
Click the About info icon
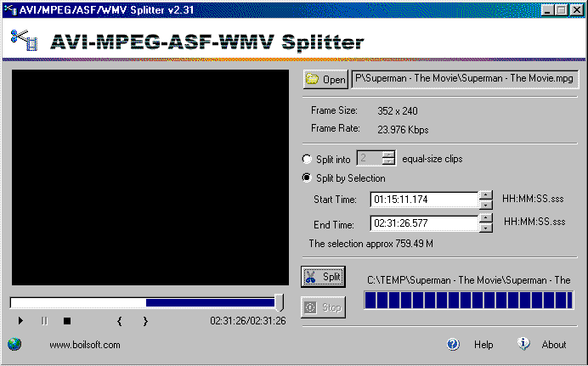tap(523, 344)
